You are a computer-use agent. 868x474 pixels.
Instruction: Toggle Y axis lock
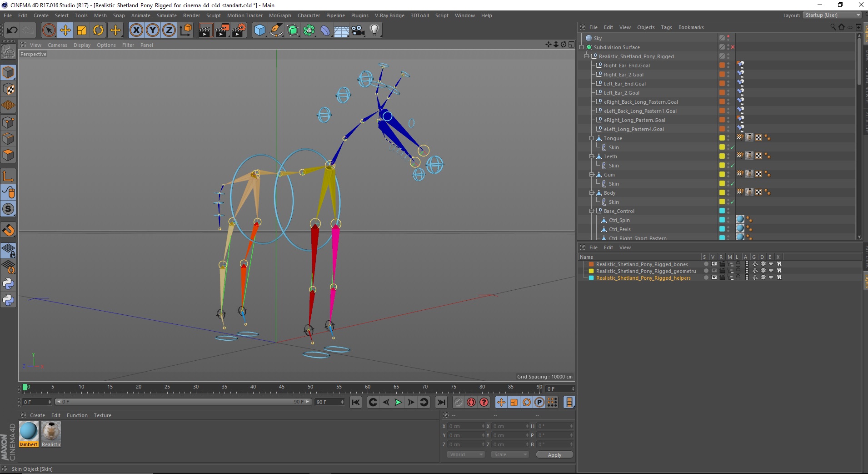(153, 30)
